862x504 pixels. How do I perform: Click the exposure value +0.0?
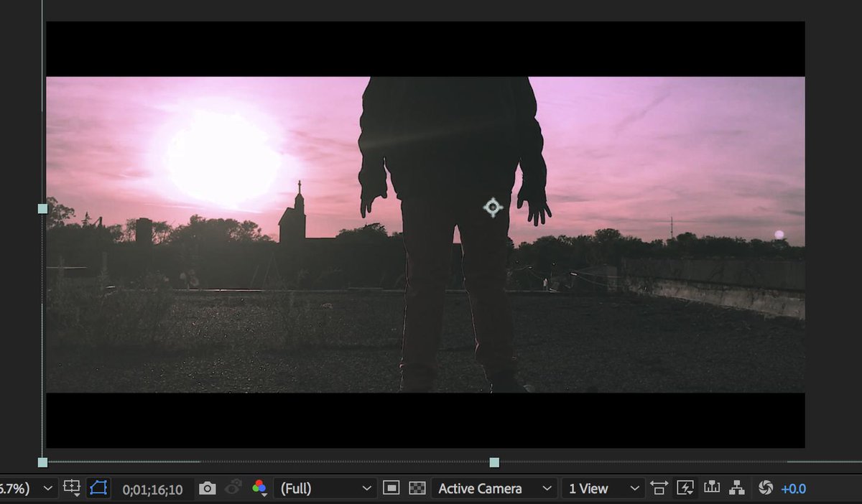point(794,489)
